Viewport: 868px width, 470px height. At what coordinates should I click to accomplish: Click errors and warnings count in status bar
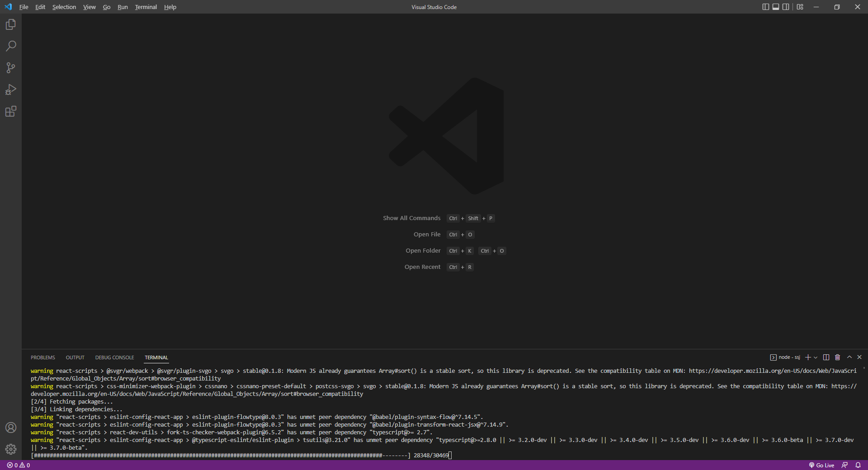click(19, 465)
